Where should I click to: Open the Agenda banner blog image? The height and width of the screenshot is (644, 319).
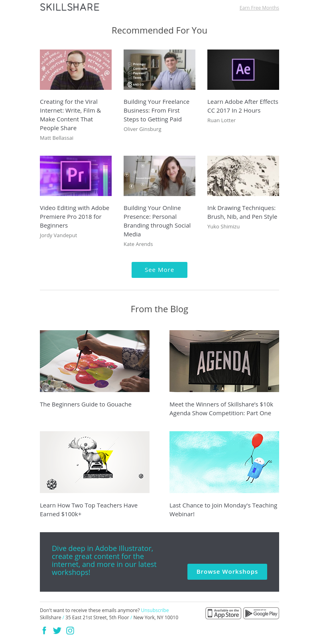(x=224, y=361)
